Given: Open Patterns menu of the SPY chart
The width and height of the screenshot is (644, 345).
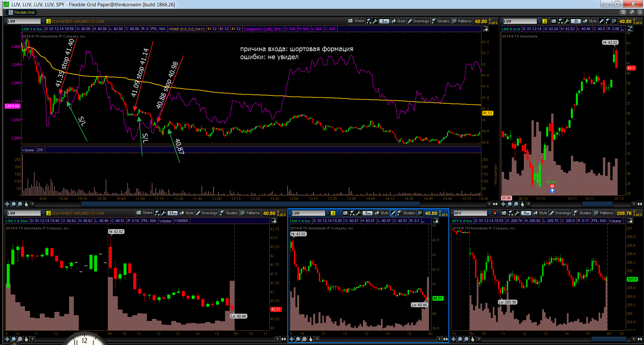Looking at the screenshot, I should coord(604,213).
